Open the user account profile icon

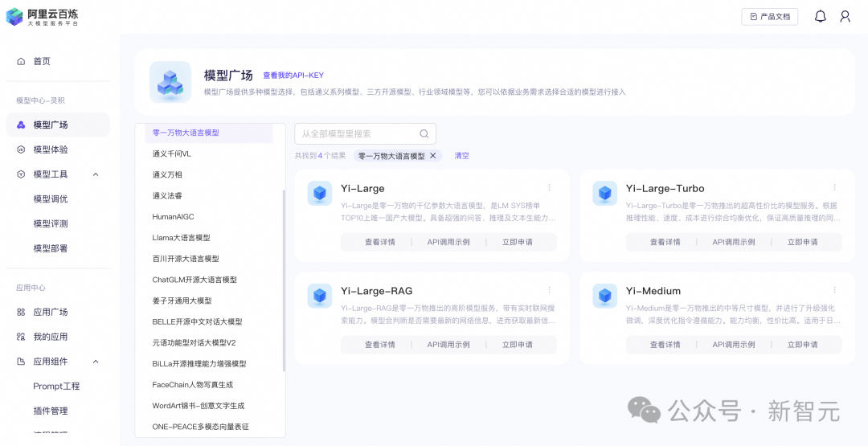pos(845,17)
